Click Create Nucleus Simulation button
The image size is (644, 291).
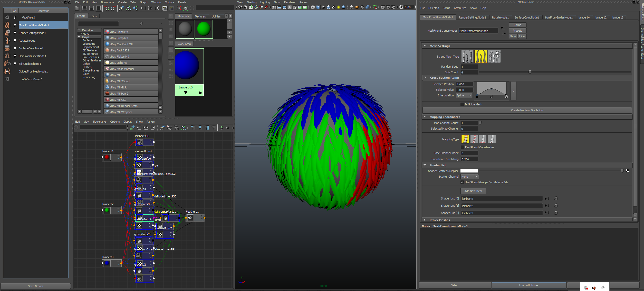[527, 110]
